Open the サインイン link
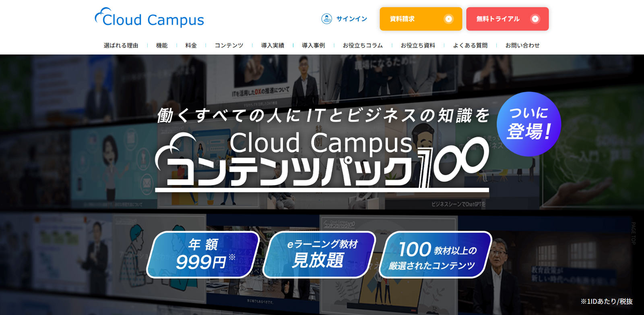644x315 pixels. (x=351, y=19)
